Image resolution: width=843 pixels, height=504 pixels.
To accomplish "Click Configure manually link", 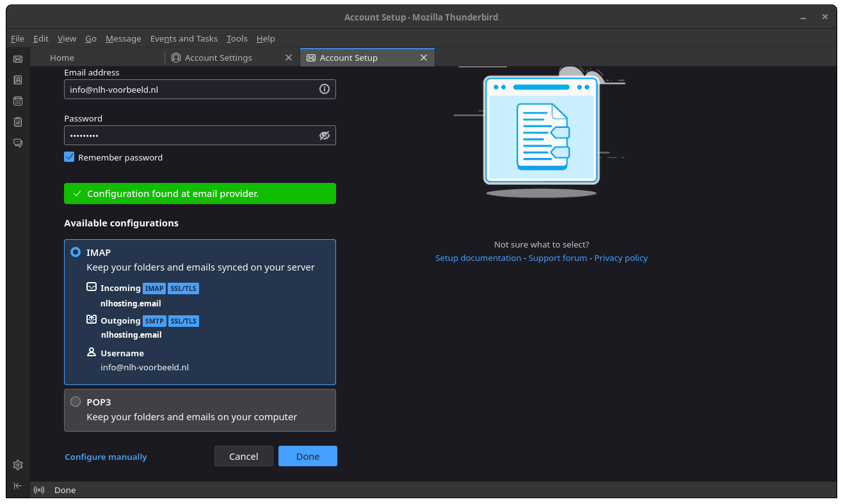I will point(106,457).
